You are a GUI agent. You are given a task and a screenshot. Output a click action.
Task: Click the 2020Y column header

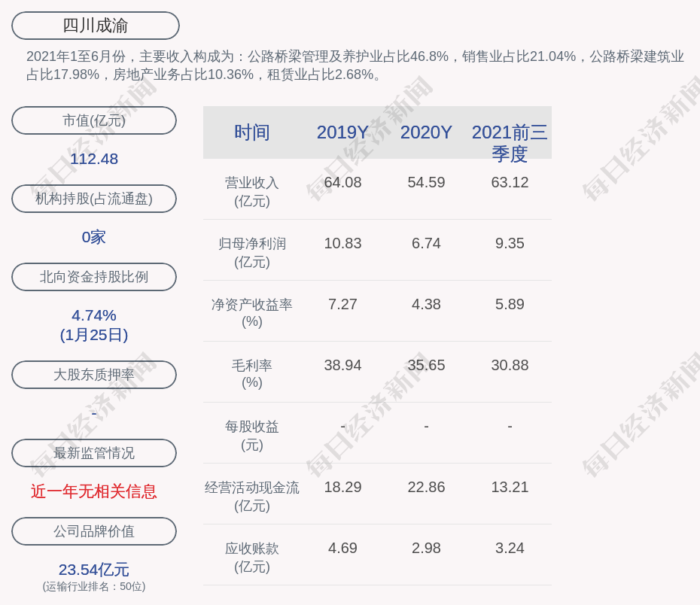[426, 132]
